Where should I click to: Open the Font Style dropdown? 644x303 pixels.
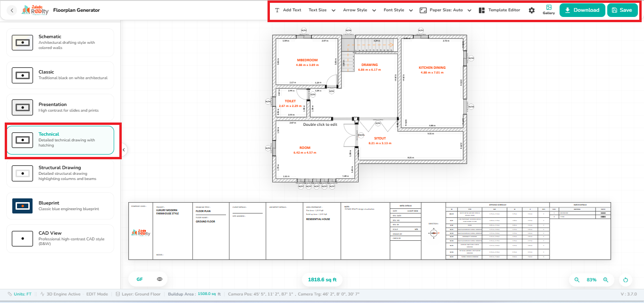click(x=398, y=10)
